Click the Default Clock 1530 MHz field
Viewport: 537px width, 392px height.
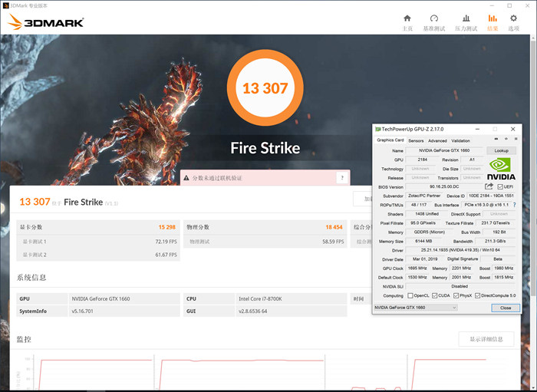(x=417, y=277)
